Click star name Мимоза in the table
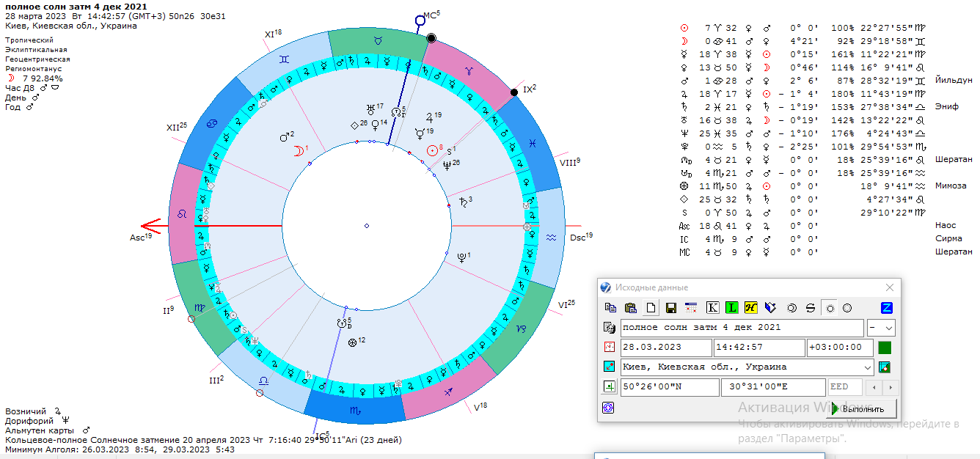980x459 pixels. (x=951, y=186)
